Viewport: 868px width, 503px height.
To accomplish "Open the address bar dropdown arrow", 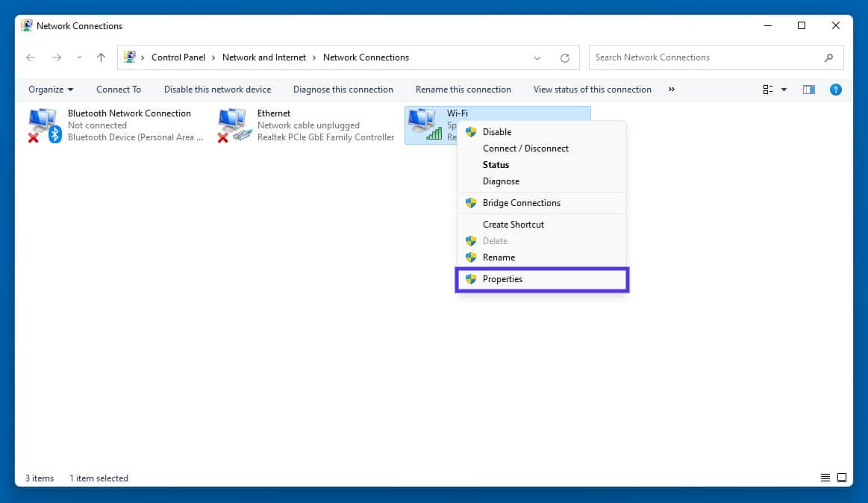I will [x=537, y=57].
